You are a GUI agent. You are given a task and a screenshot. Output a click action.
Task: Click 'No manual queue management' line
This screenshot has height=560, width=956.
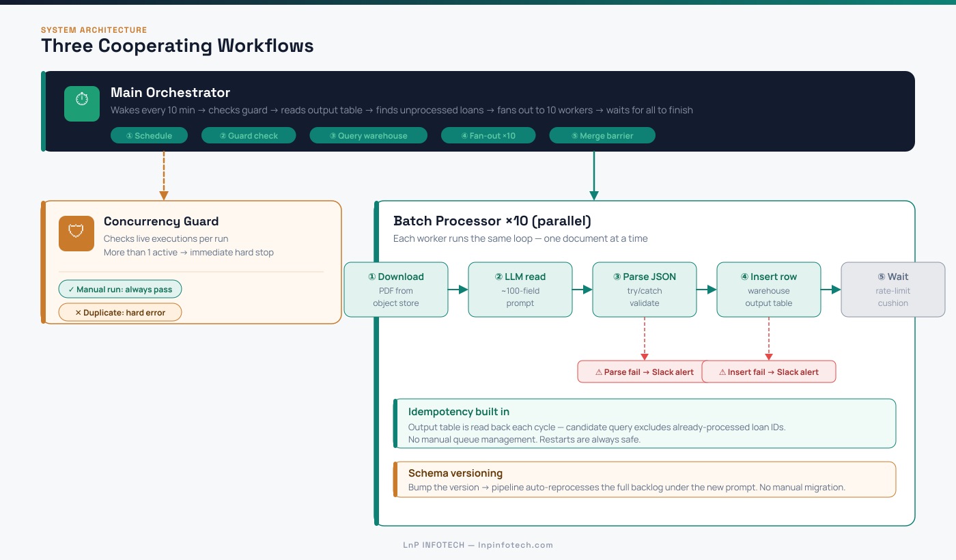(x=524, y=439)
